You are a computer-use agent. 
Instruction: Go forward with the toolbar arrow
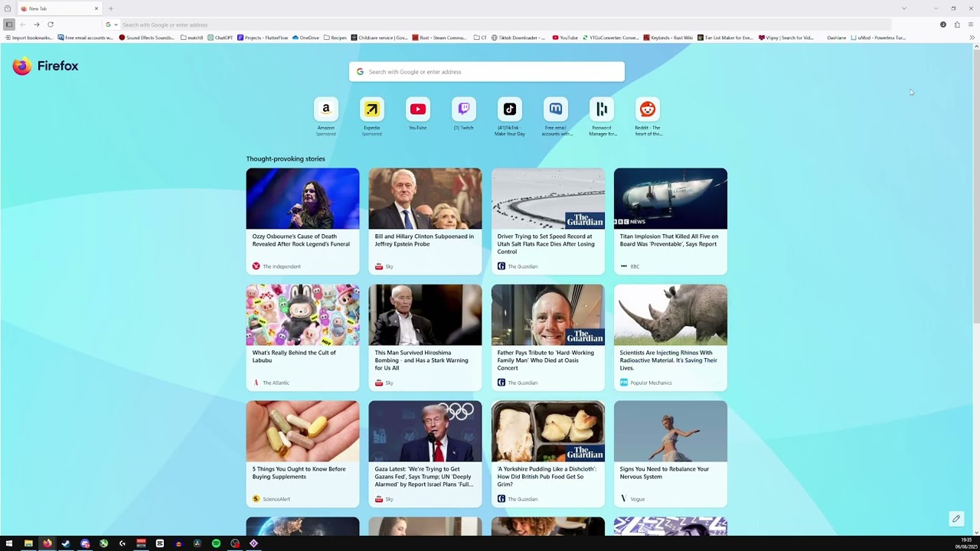pyautogui.click(x=36, y=24)
